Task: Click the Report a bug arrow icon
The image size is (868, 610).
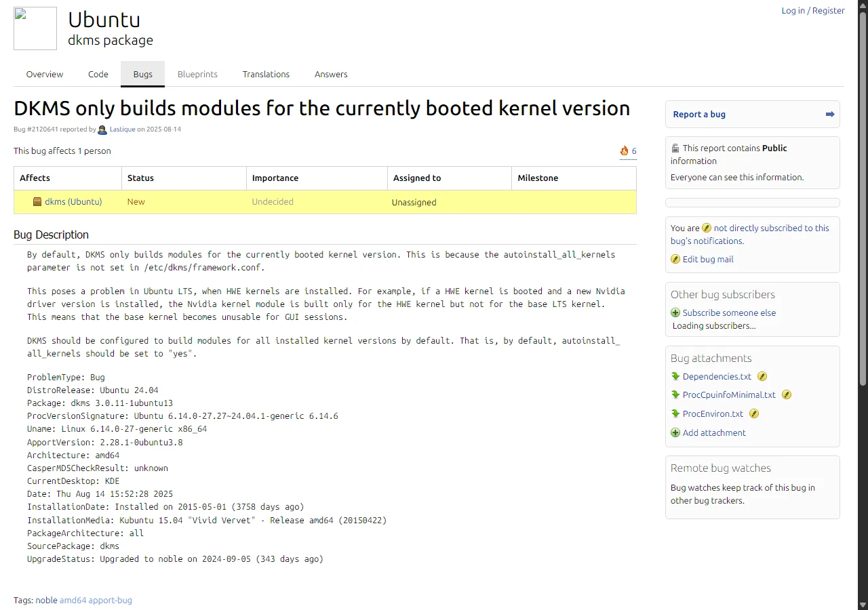Action: click(x=830, y=115)
